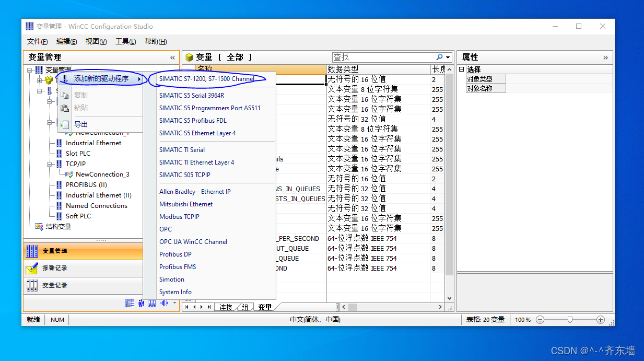
Task: Open the 工具 menu
Action: tap(126, 42)
